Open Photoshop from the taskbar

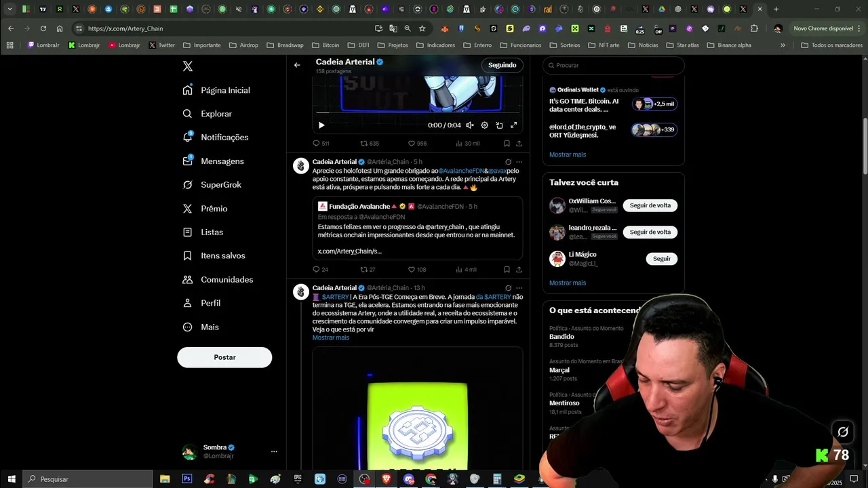point(187,479)
